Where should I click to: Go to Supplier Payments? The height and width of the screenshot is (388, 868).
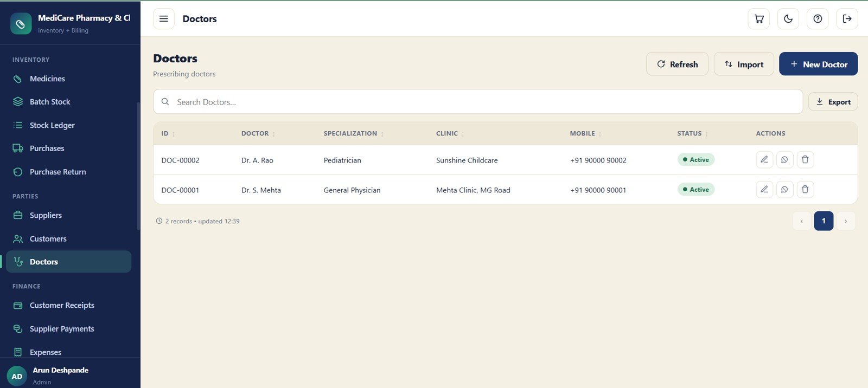click(x=68, y=329)
